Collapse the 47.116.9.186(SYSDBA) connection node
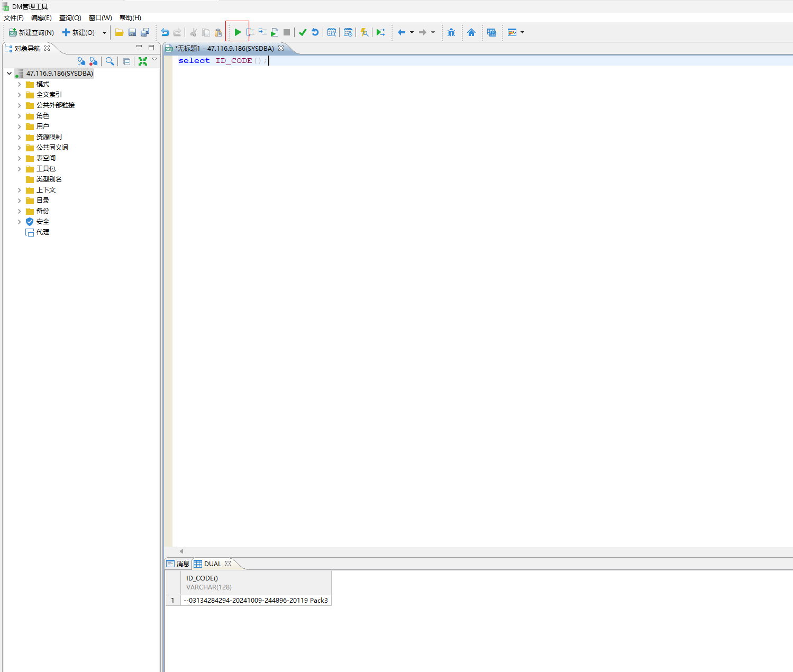 (10, 74)
